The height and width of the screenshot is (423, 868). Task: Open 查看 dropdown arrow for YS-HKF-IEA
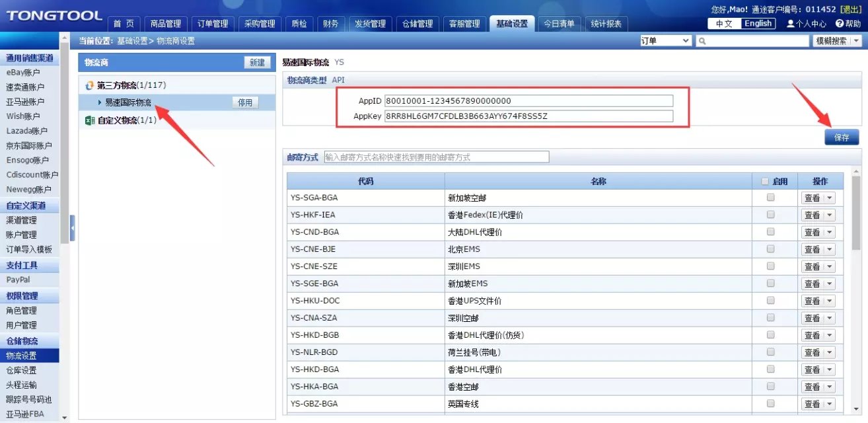pos(830,215)
